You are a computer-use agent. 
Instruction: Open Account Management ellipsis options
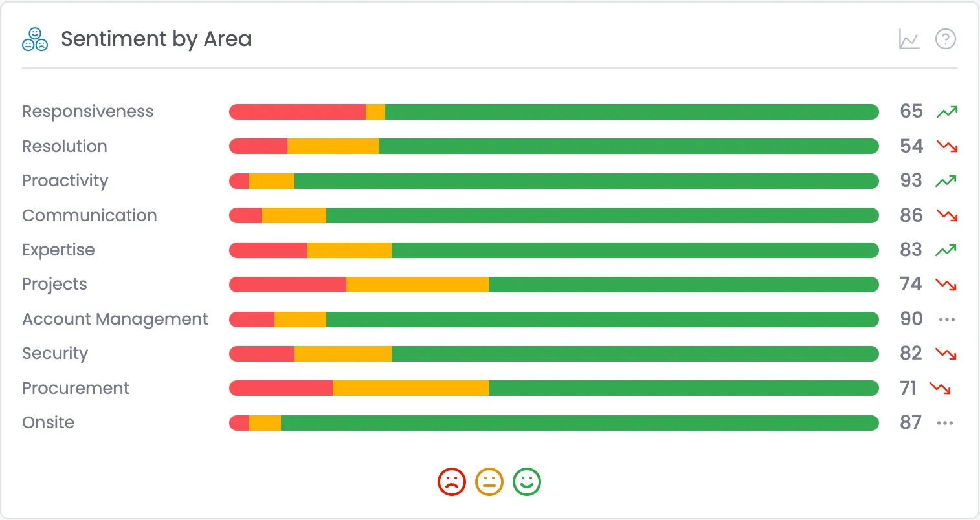click(947, 320)
